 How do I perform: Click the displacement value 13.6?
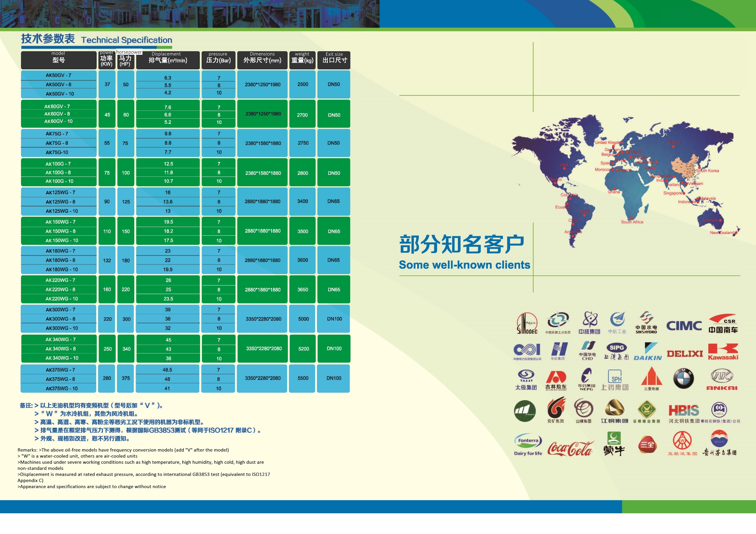tap(168, 202)
